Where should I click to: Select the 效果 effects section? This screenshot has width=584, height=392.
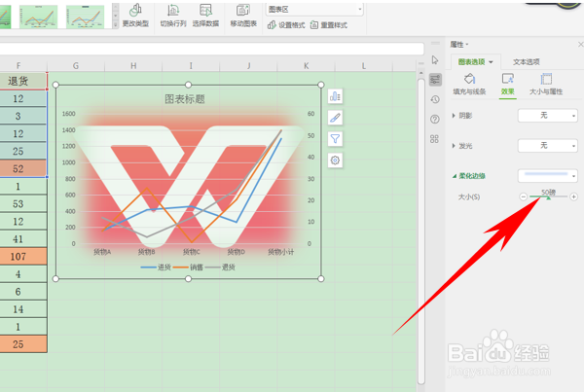[507, 84]
